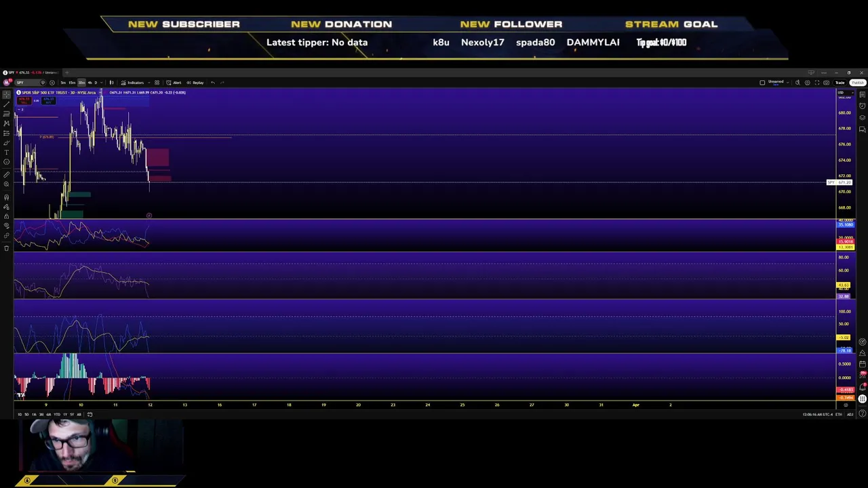Open the watchlist panel icon in right sidebar
Image resolution: width=868 pixels, height=488 pixels.
[863, 94]
